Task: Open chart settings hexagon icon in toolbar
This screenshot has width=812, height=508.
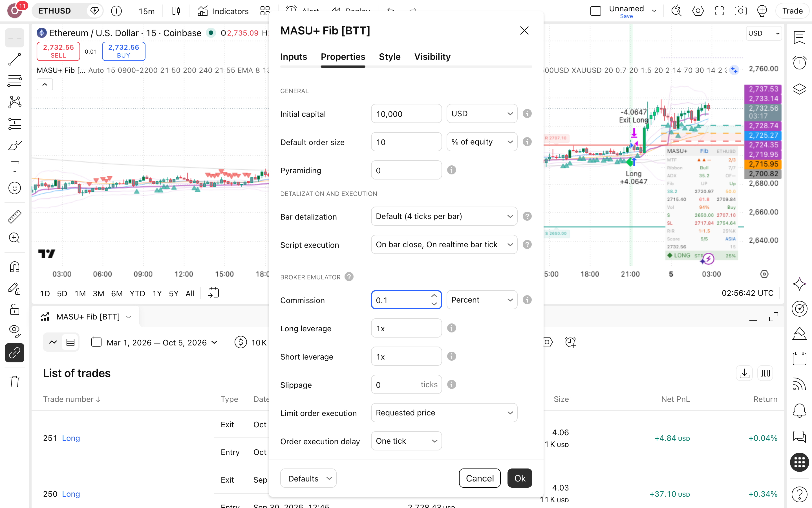Action: click(x=698, y=11)
